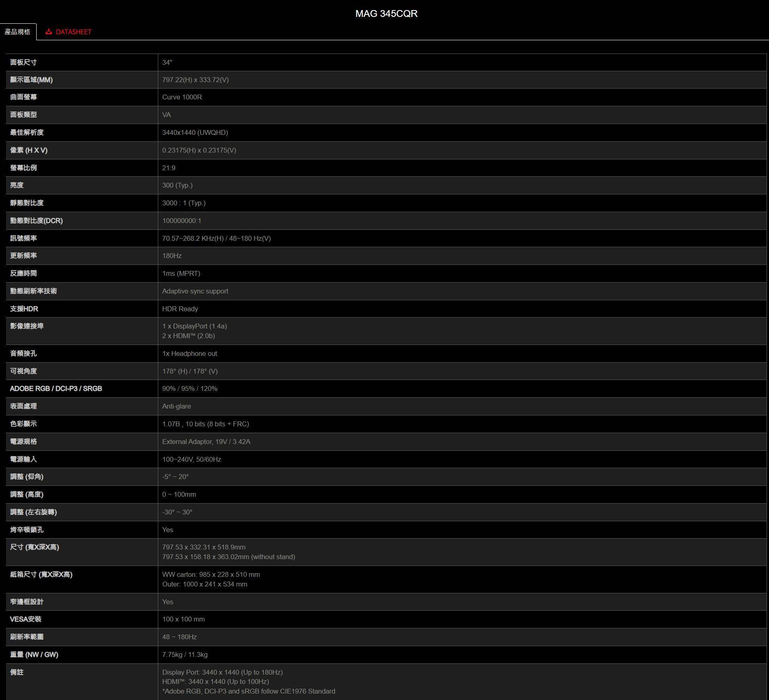Select 3000 : 1 (Typ.) contrast value
The width and height of the screenshot is (769, 700).
click(184, 203)
